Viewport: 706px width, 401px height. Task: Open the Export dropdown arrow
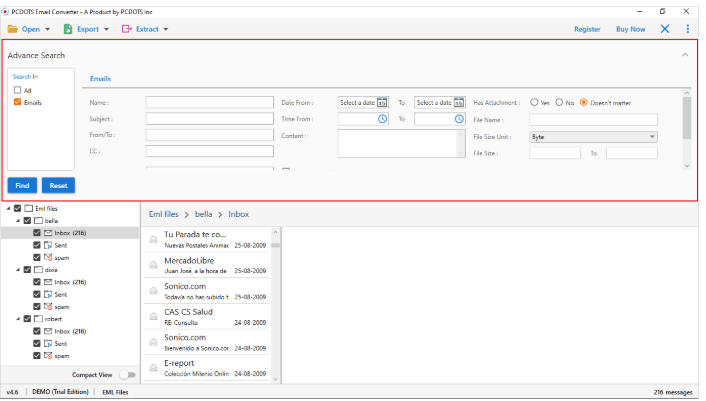tap(106, 30)
